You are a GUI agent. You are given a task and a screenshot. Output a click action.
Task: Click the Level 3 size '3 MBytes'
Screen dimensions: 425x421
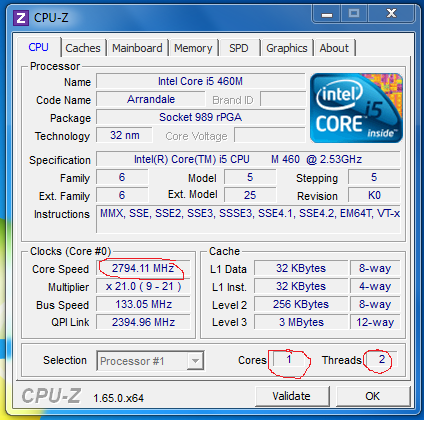tap(301, 322)
